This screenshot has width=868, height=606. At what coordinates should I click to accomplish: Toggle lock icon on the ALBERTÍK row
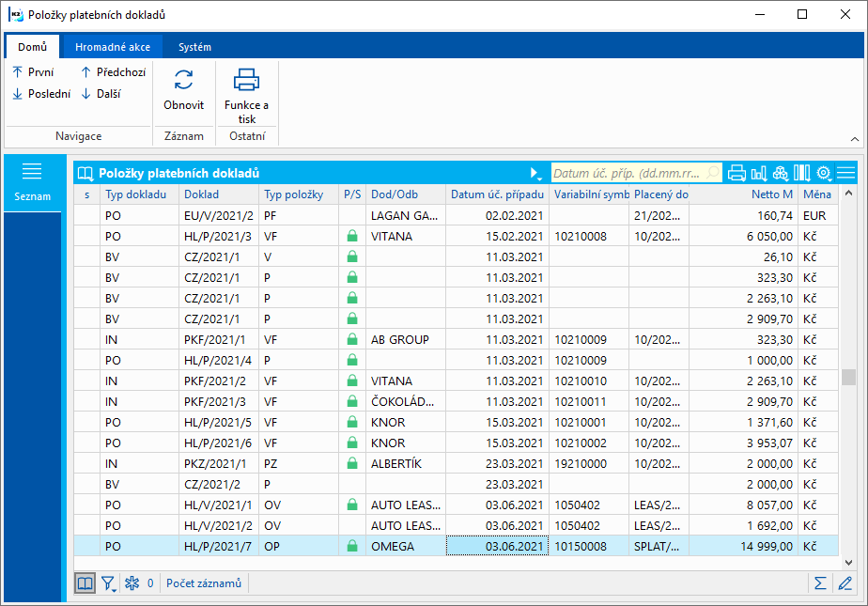352,463
